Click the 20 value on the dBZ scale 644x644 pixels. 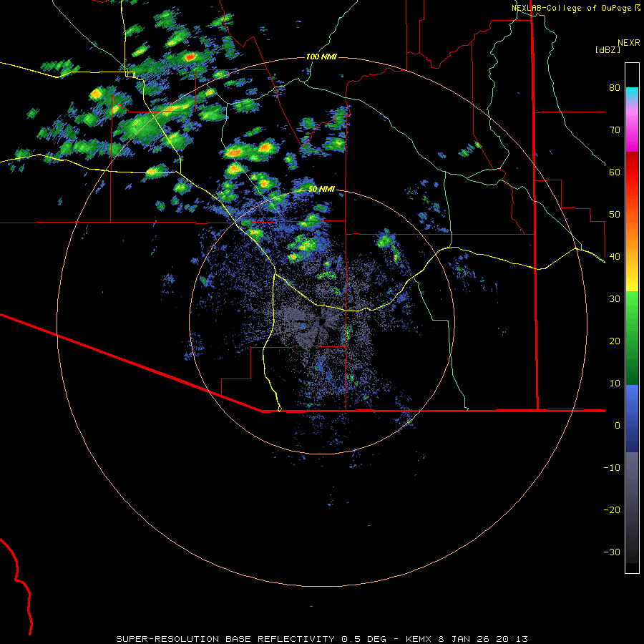coord(615,341)
